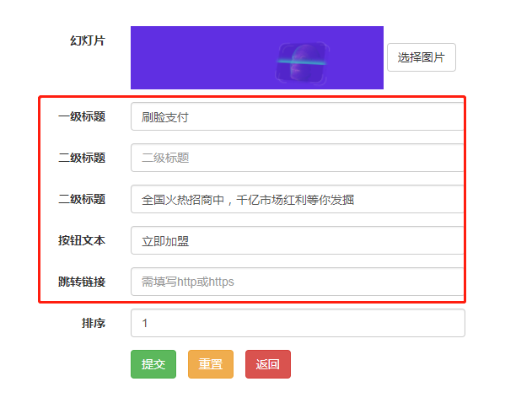
Task: Focus the field containing 全国火热招商中
Action: (x=298, y=199)
